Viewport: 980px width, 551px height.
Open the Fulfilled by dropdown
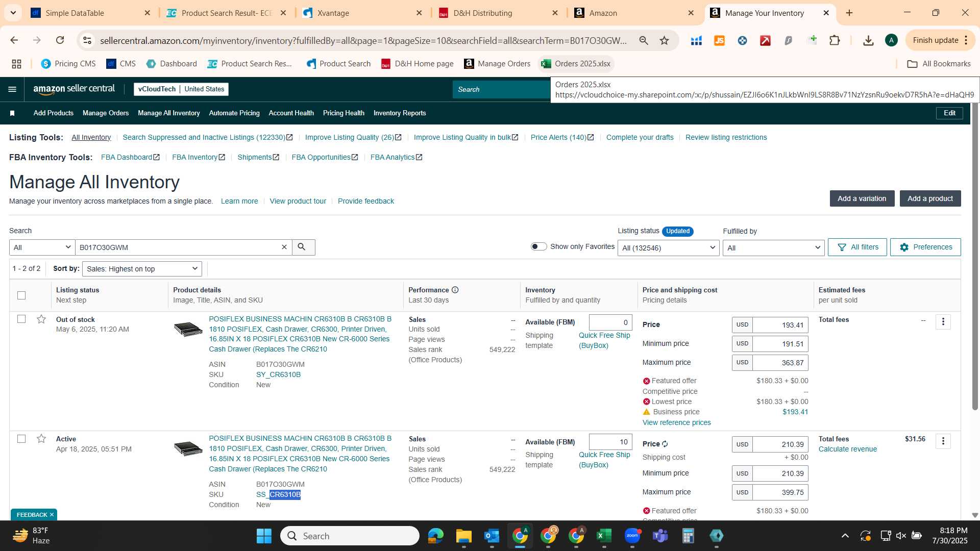click(x=773, y=248)
